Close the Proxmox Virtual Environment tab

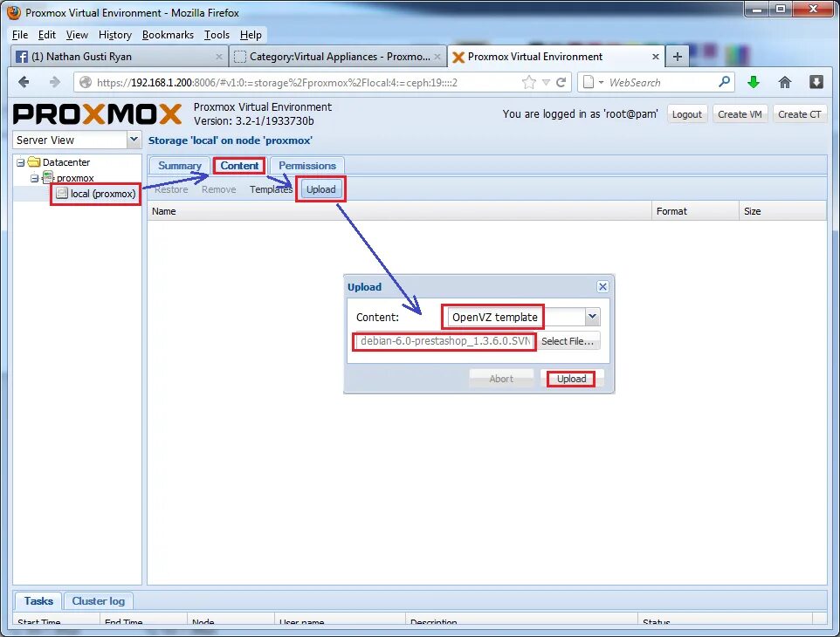[655, 56]
